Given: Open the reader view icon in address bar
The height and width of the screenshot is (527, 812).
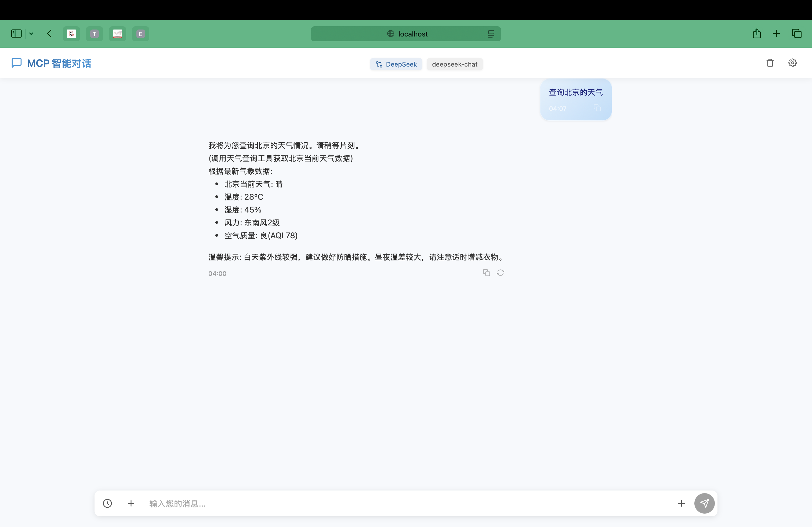Looking at the screenshot, I should (x=491, y=34).
